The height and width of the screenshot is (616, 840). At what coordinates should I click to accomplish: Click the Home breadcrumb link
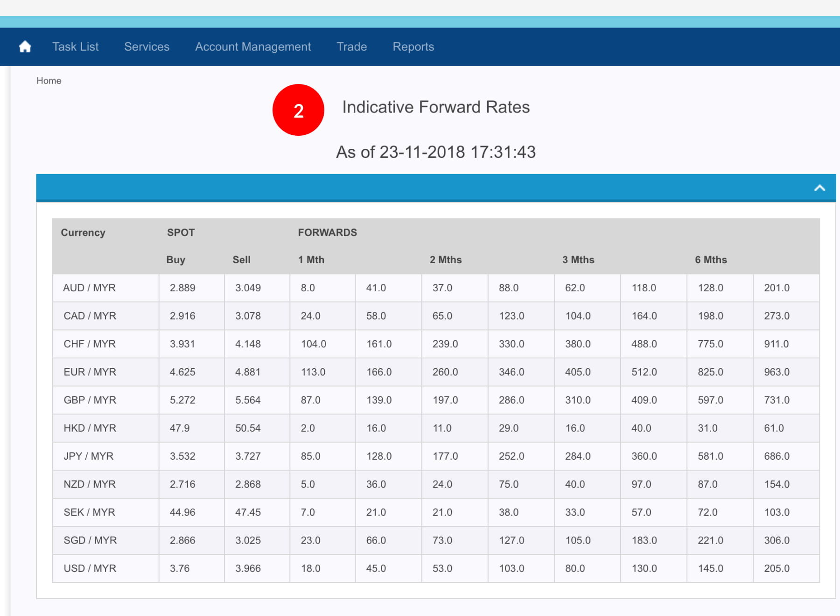[49, 81]
